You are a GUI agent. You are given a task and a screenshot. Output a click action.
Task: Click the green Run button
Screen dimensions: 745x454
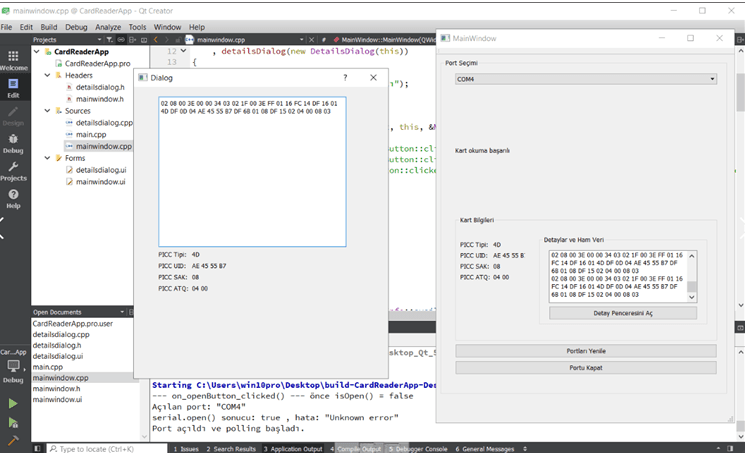point(13,404)
